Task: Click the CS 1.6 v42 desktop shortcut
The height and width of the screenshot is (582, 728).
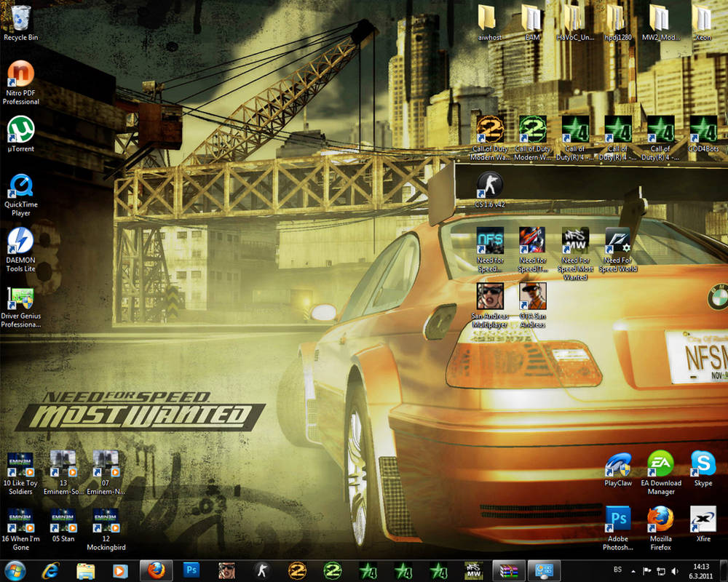Action: (x=489, y=185)
